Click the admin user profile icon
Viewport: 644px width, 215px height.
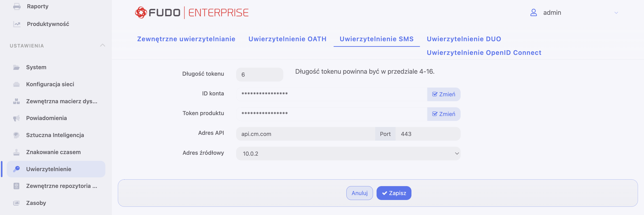534,13
